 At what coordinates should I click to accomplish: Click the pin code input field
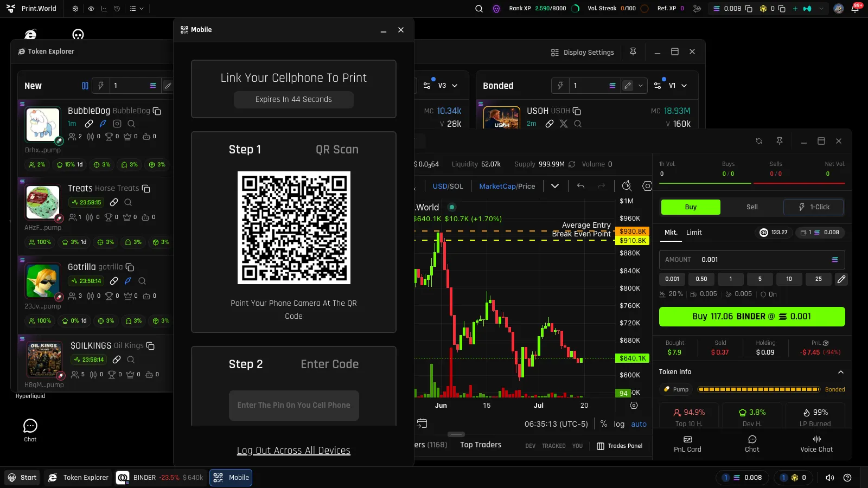coord(293,406)
